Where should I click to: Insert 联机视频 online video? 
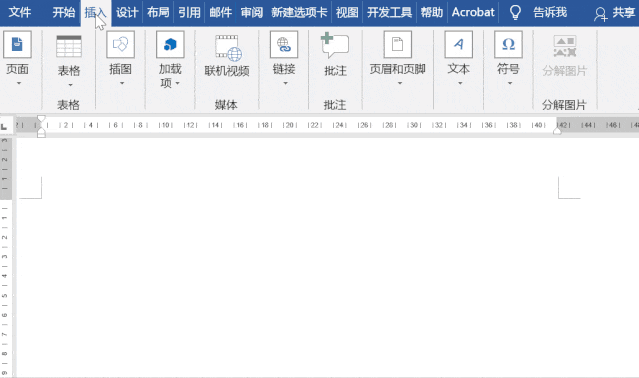pyautogui.click(x=227, y=56)
